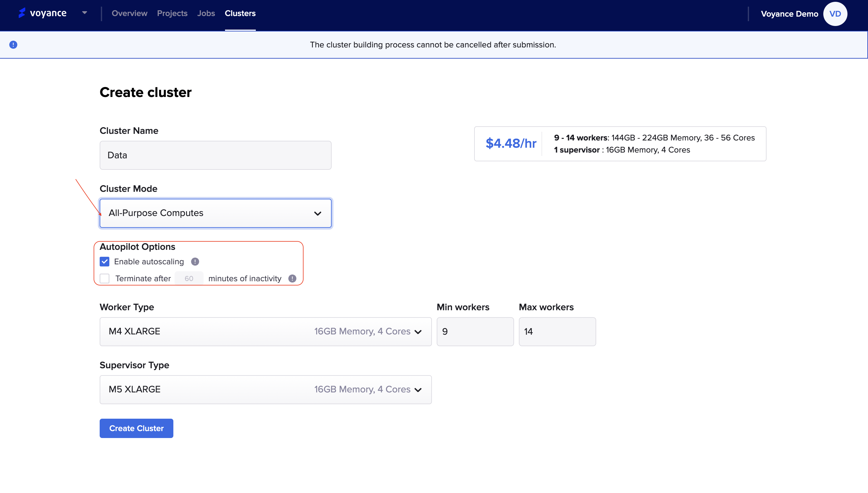Image resolution: width=868 pixels, height=493 pixels.
Task: Enable the Terminate after inactivity checkbox
Action: click(x=104, y=278)
